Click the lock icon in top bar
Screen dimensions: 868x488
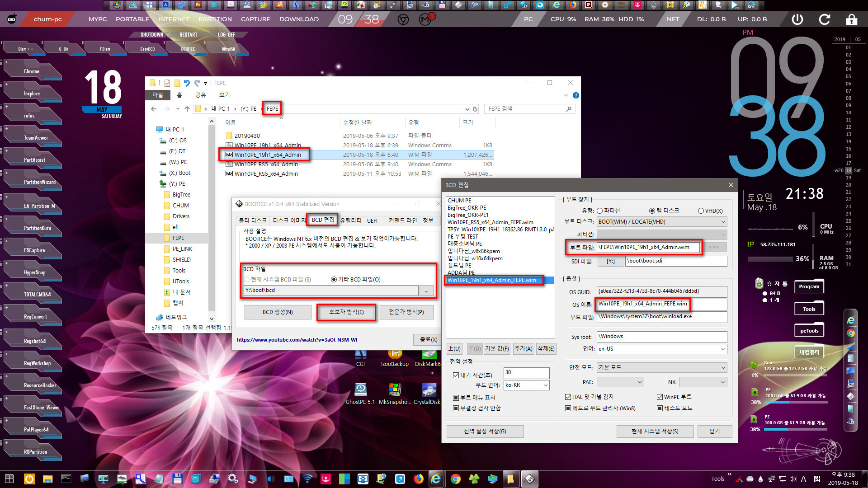(852, 19)
